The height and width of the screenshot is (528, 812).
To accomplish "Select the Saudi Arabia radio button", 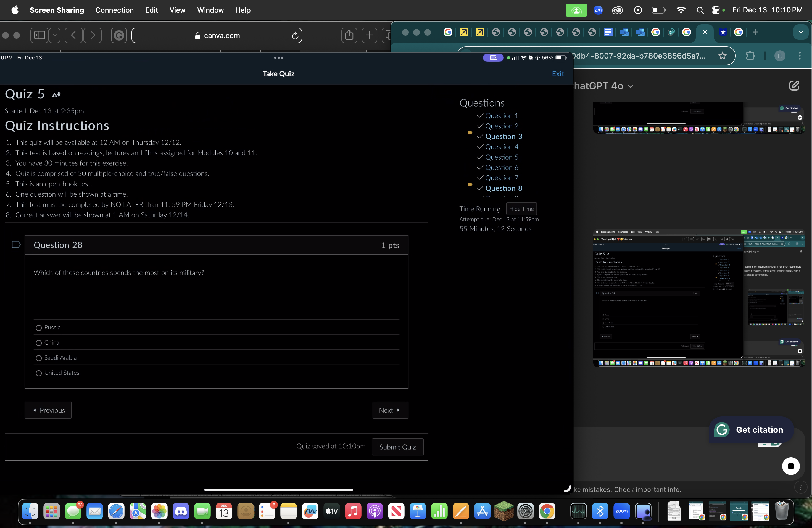I will [39, 358].
